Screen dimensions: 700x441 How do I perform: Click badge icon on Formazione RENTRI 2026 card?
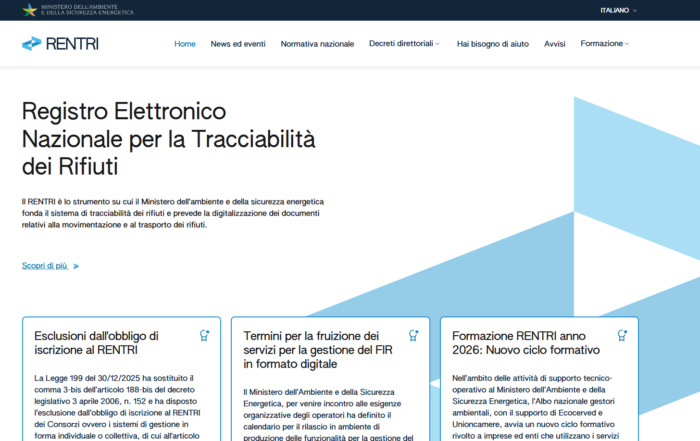click(622, 336)
